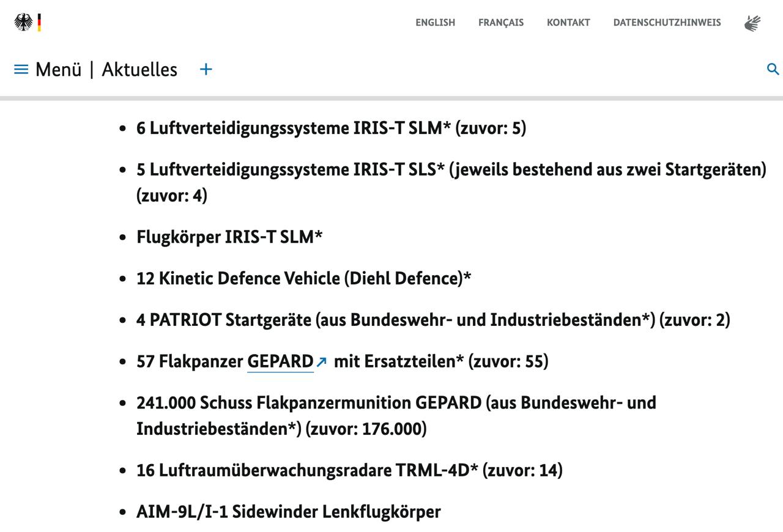Image resolution: width=783 pixels, height=532 pixels.
Task: Open the hamburger Menü icon
Action: 21,70
